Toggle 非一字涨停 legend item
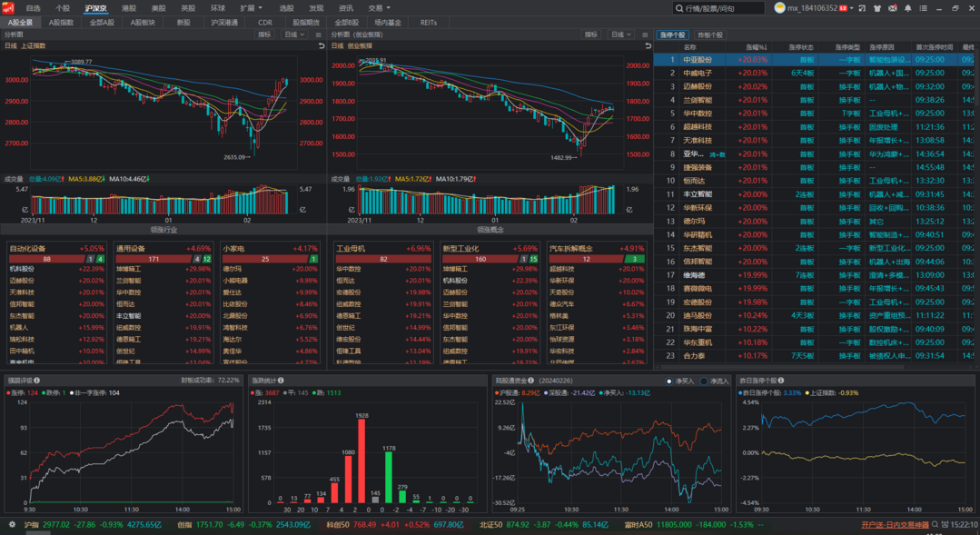This screenshot has width=980, height=535. tap(95, 392)
